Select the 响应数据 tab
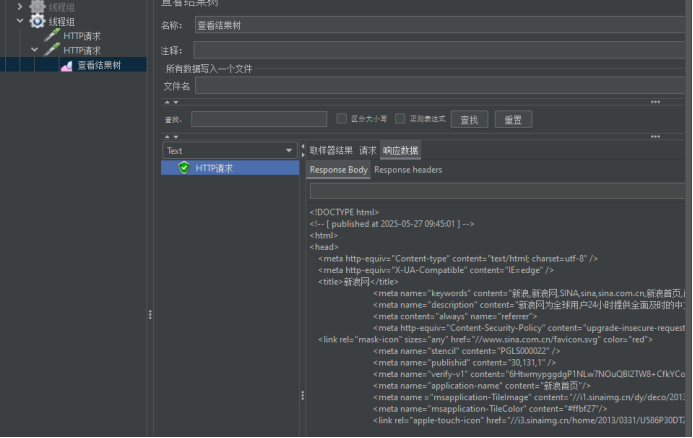 click(400, 151)
